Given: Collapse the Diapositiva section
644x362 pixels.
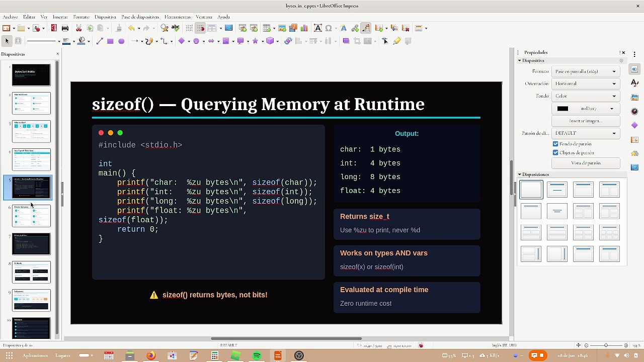Looking at the screenshot, I should tap(520, 60).
